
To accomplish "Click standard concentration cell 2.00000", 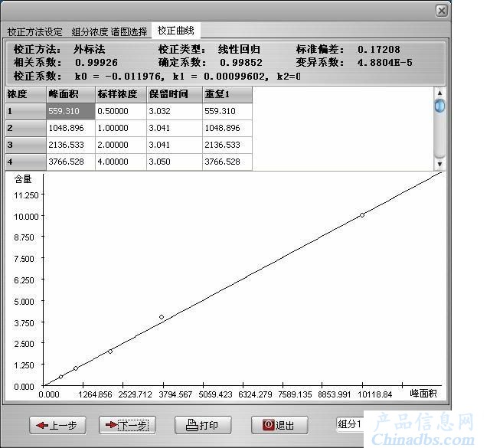I will tap(121, 145).
